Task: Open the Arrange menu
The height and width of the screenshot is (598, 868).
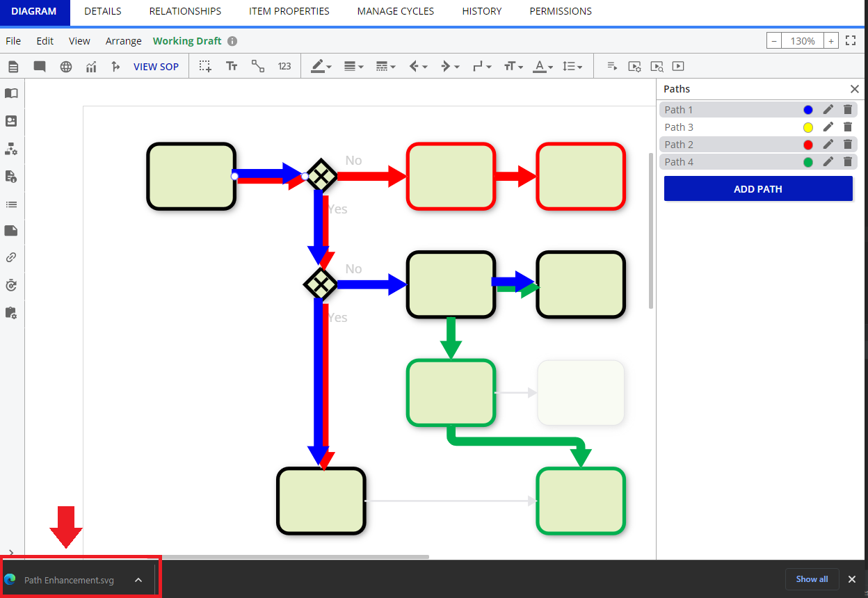Action: (123, 41)
